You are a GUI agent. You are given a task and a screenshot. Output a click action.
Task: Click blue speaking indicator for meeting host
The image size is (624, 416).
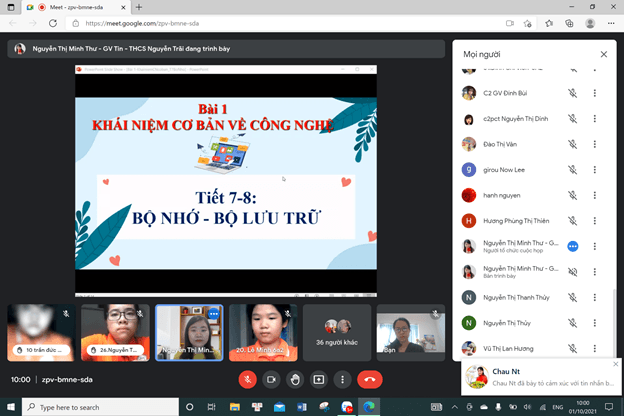click(x=573, y=246)
